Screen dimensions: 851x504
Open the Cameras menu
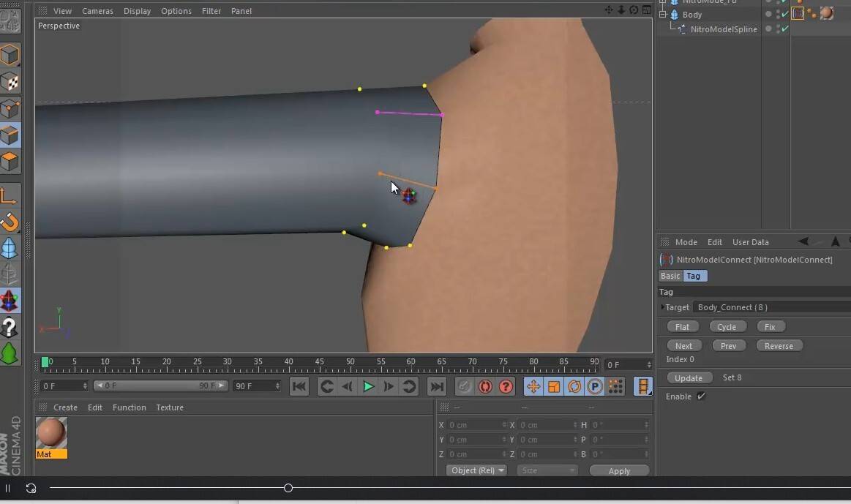pos(97,10)
